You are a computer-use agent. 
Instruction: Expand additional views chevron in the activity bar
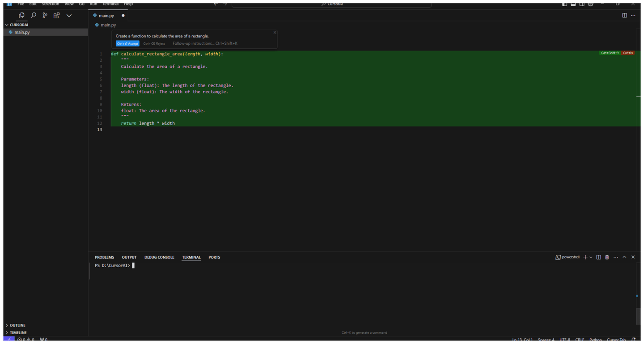(x=69, y=16)
